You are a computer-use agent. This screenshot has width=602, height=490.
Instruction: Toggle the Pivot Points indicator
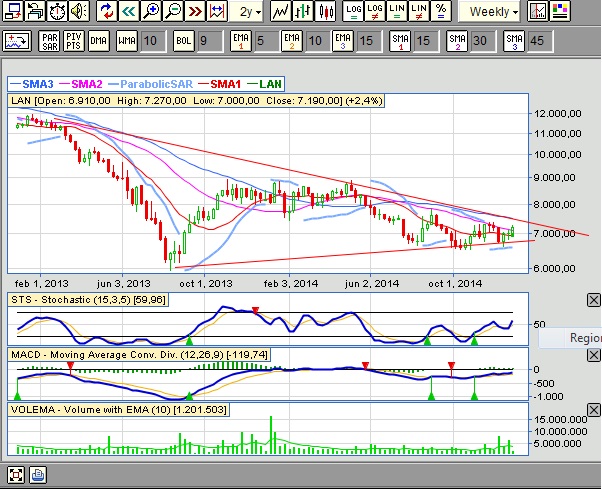(74, 41)
